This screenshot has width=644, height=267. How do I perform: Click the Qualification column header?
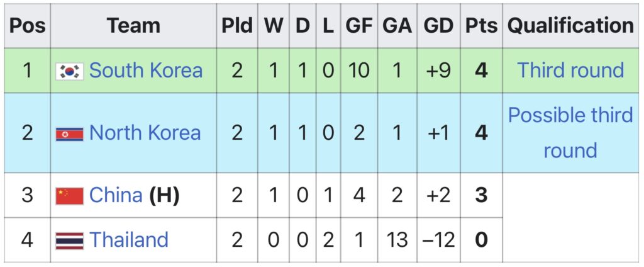coord(570,26)
